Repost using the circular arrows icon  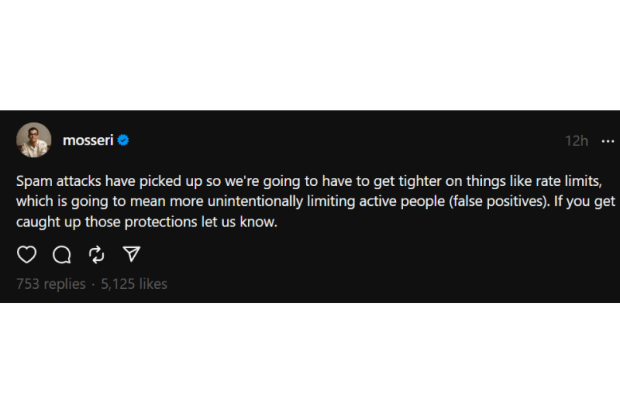[96, 254]
